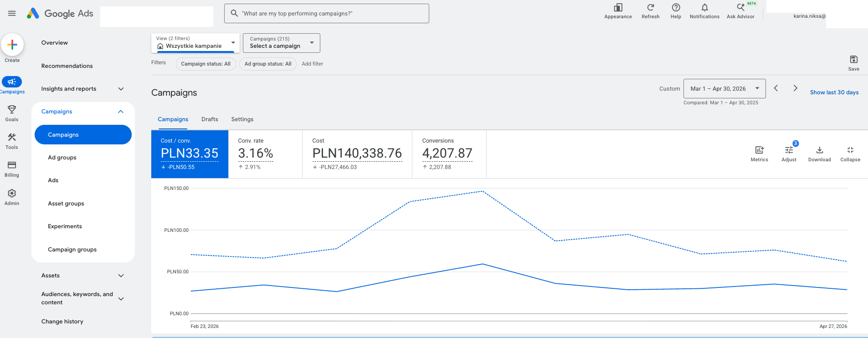This screenshot has width=868, height=338.
Task: Click the Google Ads logo
Action: (60, 13)
